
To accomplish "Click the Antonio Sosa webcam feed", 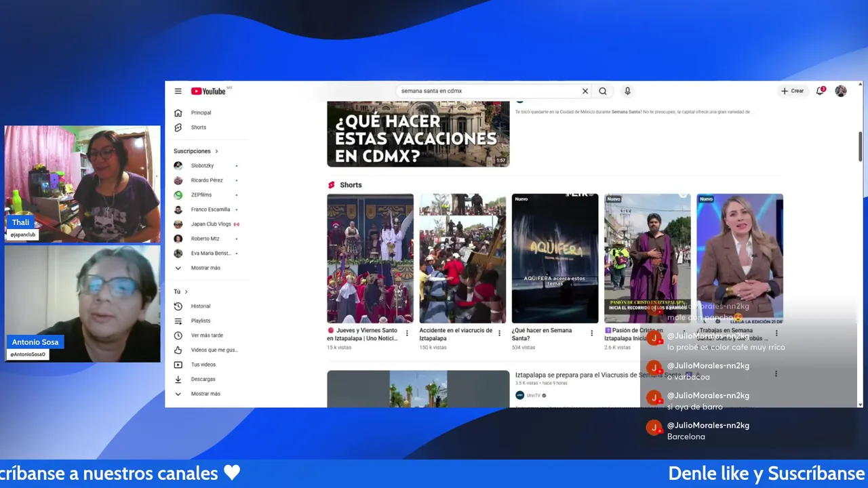I will pyautogui.click(x=83, y=304).
